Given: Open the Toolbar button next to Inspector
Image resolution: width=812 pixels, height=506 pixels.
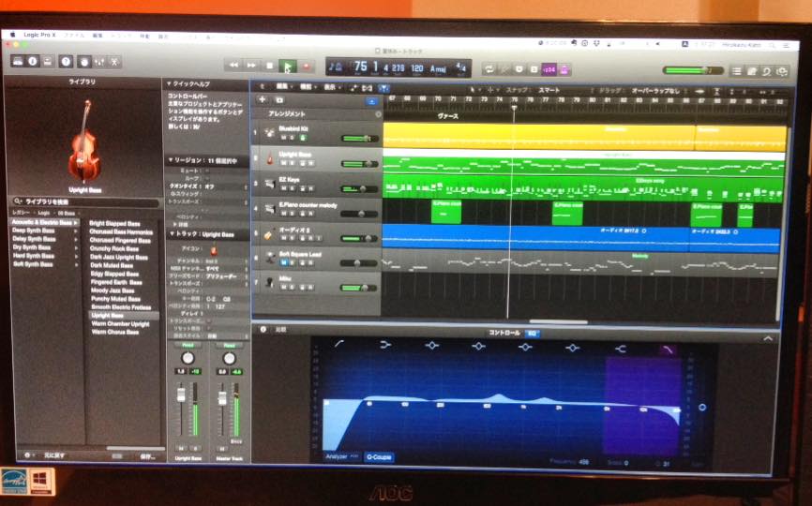Looking at the screenshot, I should (48, 61).
